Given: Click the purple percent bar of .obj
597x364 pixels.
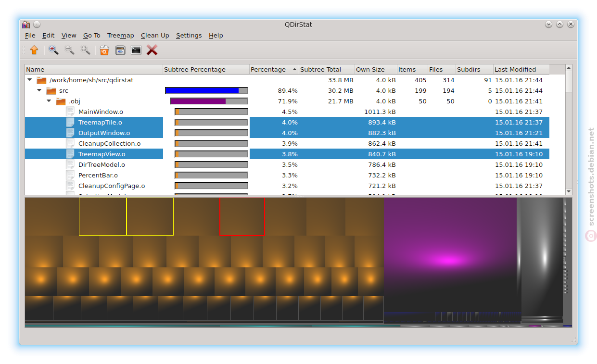Looking at the screenshot, I should pyautogui.click(x=209, y=101).
